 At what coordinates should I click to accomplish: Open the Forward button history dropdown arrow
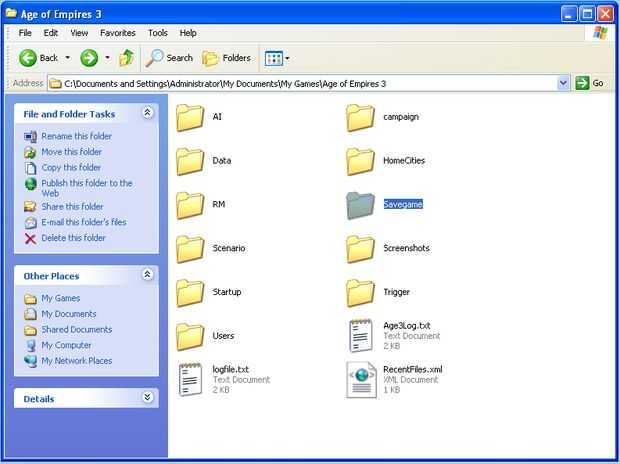(107, 58)
